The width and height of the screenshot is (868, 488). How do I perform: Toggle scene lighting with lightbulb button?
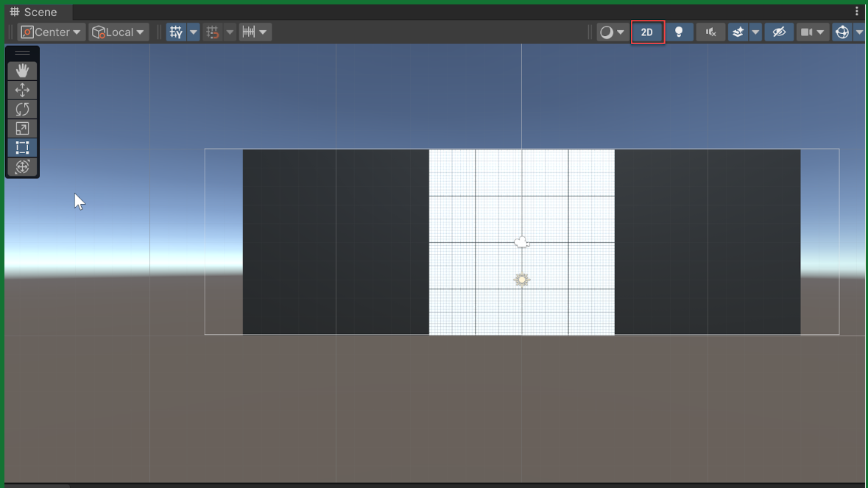coord(679,32)
